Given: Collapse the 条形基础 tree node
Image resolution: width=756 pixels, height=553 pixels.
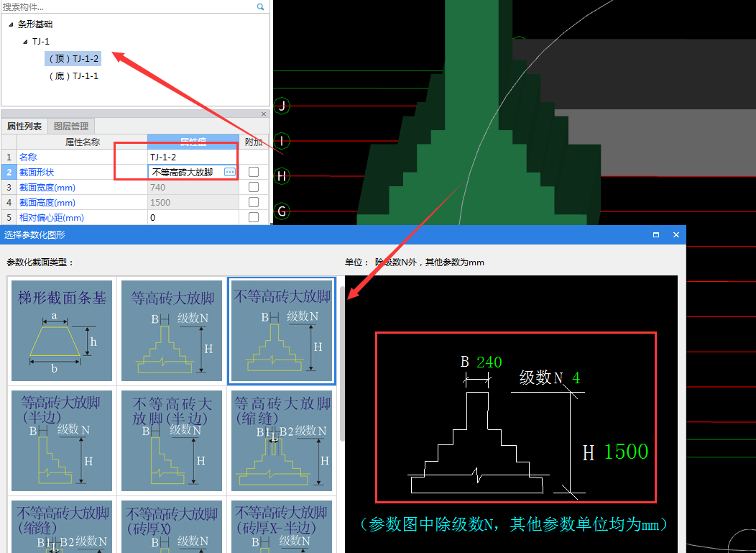Looking at the screenshot, I should point(11,24).
